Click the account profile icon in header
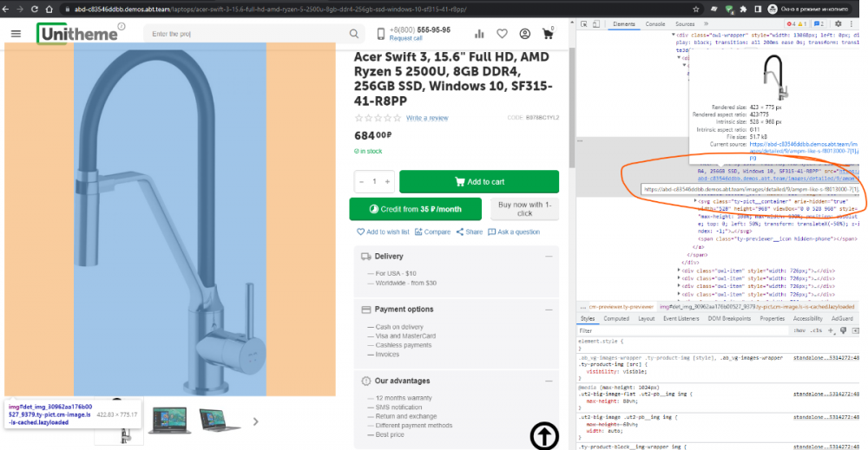The image size is (868, 450). tap(525, 34)
